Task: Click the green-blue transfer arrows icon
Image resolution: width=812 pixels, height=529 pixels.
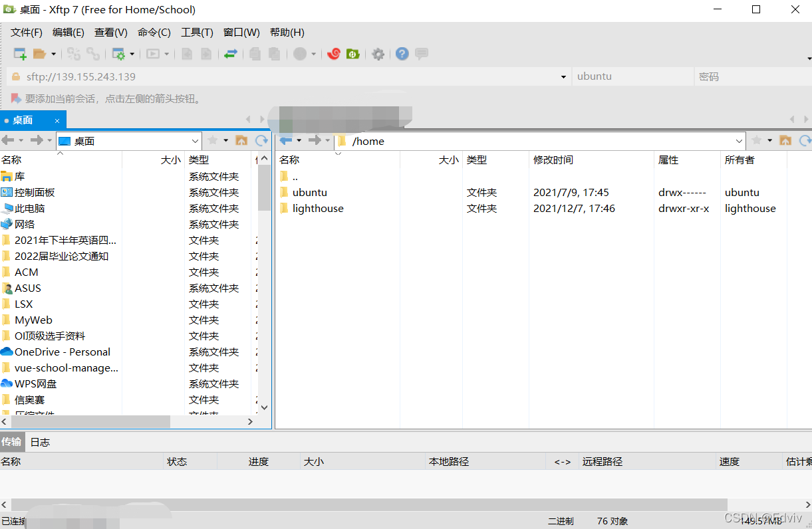Action: coord(231,54)
